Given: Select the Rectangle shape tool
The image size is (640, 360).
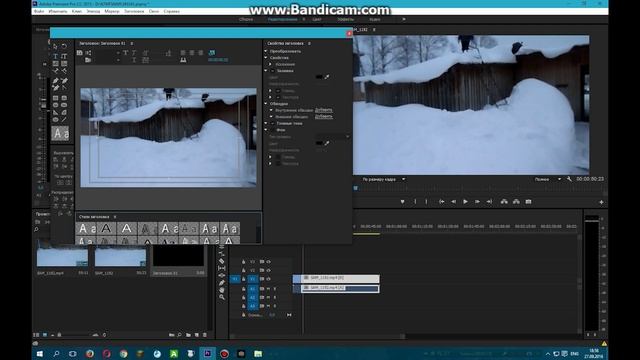Looking at the screenshot, I should [55, 98].
